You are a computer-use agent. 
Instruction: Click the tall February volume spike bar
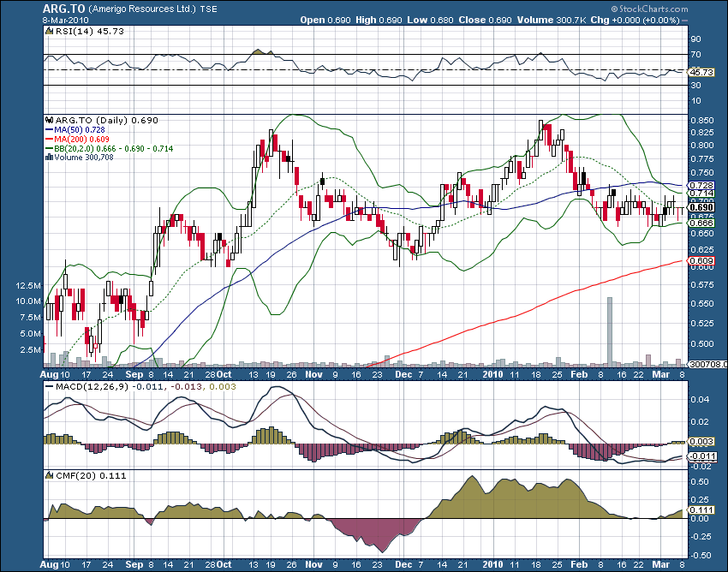click(610, 331)
